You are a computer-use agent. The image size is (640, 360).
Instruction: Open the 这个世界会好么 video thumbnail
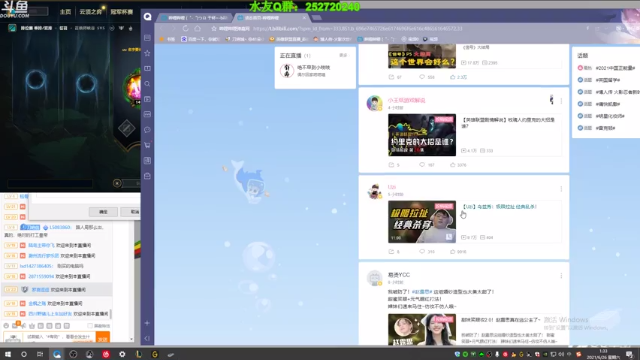[422, 56]
